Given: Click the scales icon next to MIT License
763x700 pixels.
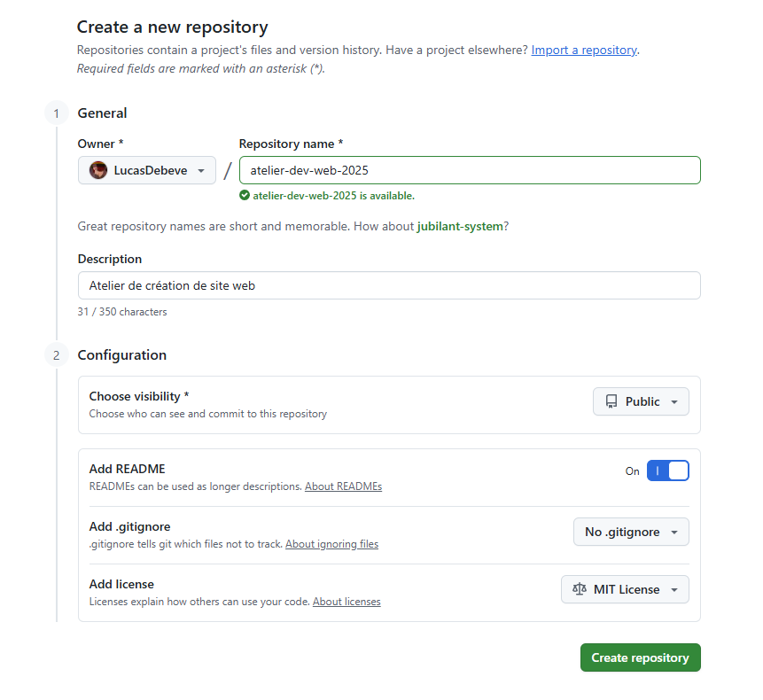Looking at the screenshot, I should pyautogui.click(x=580, y=589).
